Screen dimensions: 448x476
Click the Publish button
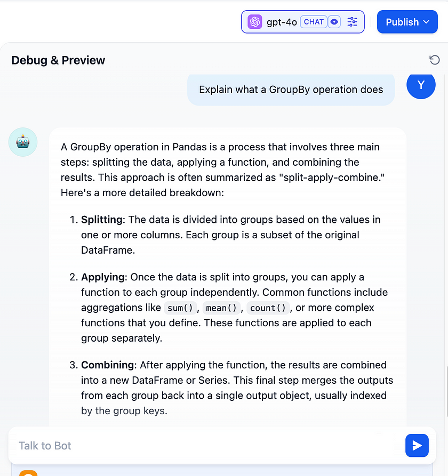tap(407, 22)
